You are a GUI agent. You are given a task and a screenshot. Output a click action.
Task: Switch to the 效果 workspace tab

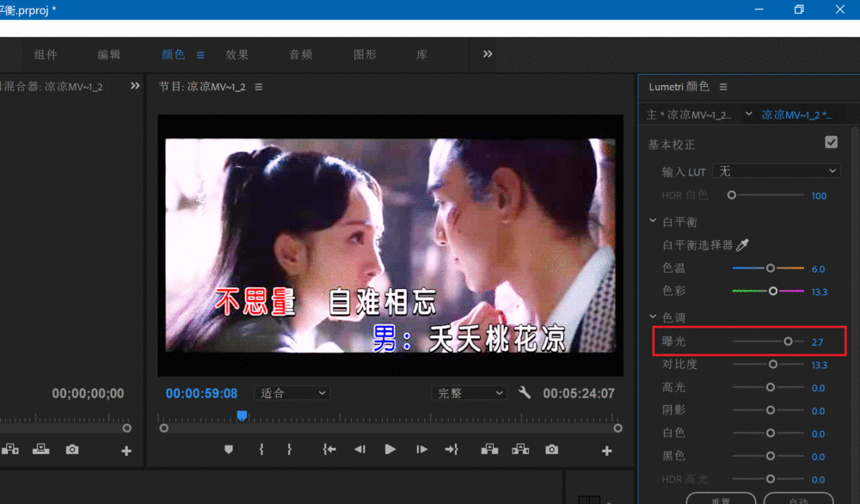point(236,53)
